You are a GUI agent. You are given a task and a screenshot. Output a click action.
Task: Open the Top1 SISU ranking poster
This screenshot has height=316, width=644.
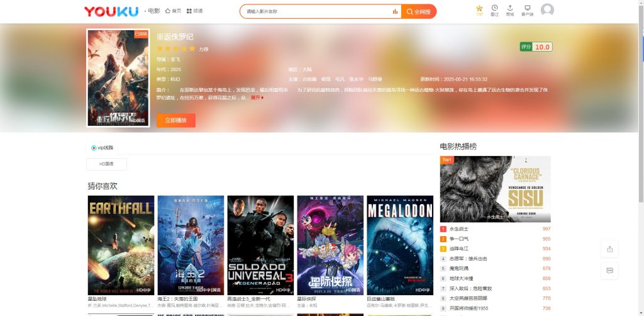(496, 189)
